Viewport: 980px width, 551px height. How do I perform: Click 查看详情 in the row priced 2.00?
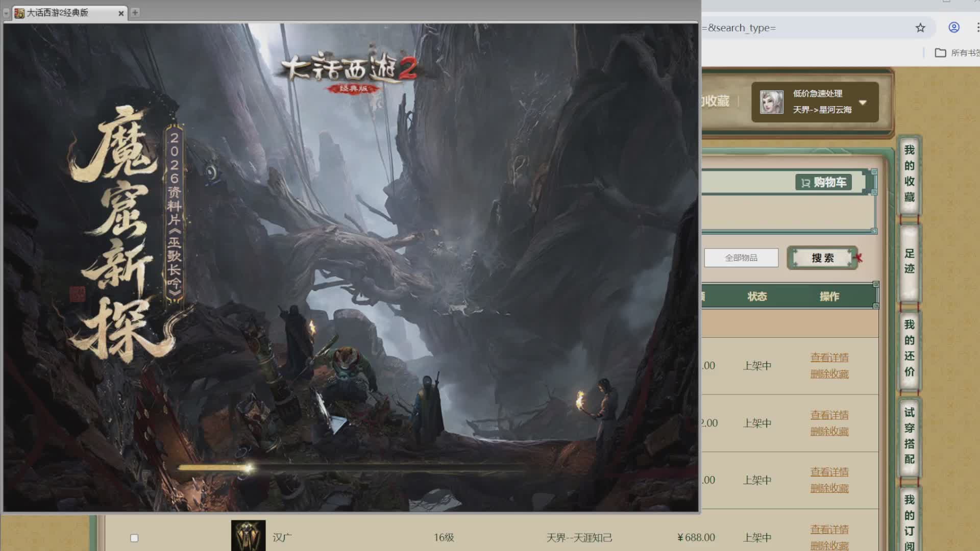coord(829,415)
